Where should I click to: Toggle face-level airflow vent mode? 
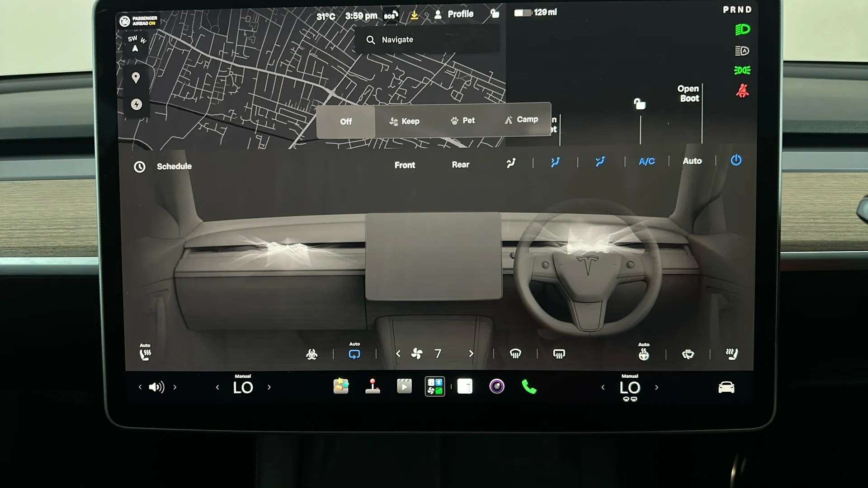click(x=555, y=162)
